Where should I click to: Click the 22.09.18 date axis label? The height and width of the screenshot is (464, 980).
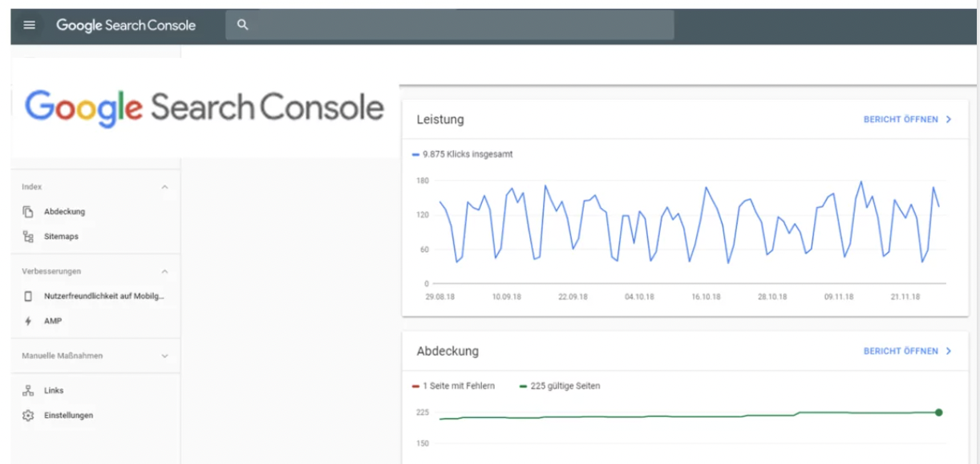pos(573,297)
